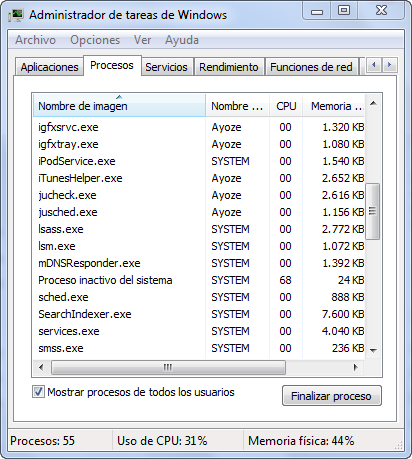Sort by the Memoria column header
Viewport: 412px width, 459px height.
(334, 105)
